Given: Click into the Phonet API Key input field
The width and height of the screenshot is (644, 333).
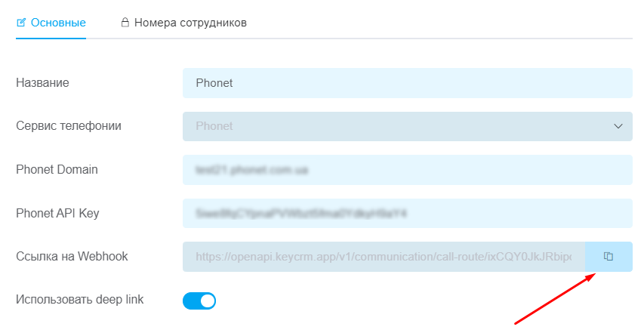Looking at the screenshot, I should pos(408,214).
